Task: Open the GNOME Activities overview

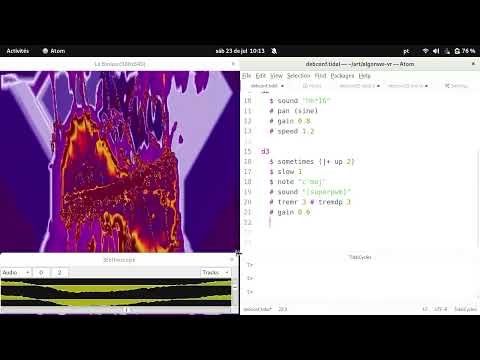Action: tap(18, 51)
